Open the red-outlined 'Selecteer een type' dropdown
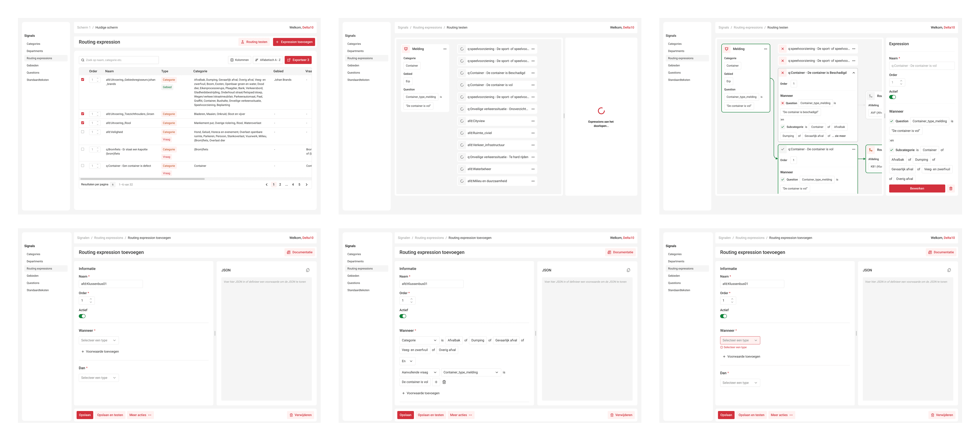This screenshot has width=980, height=438. 740,340
